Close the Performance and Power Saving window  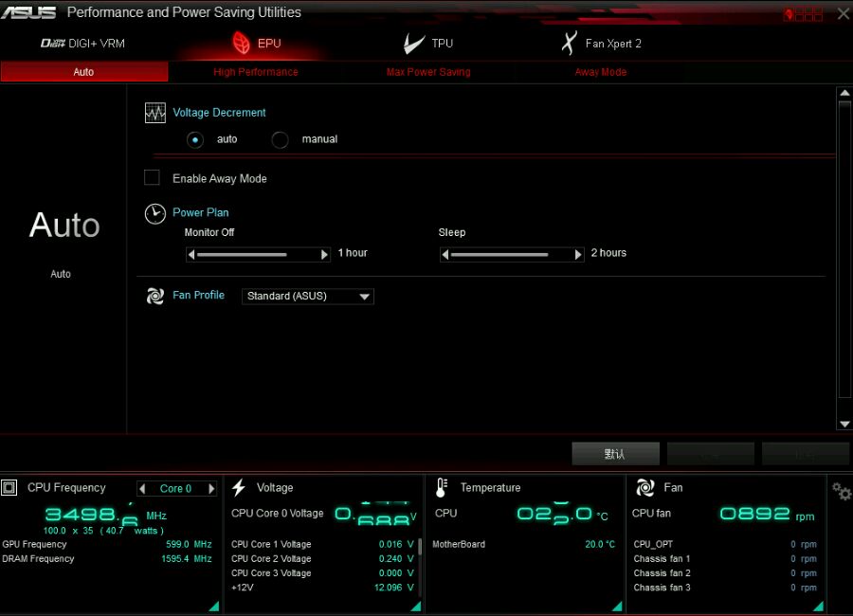(844, 13)
